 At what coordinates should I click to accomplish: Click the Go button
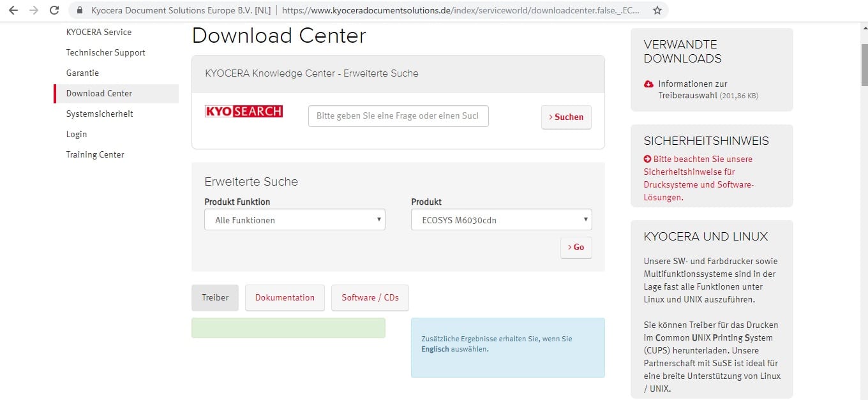(576, 248)
